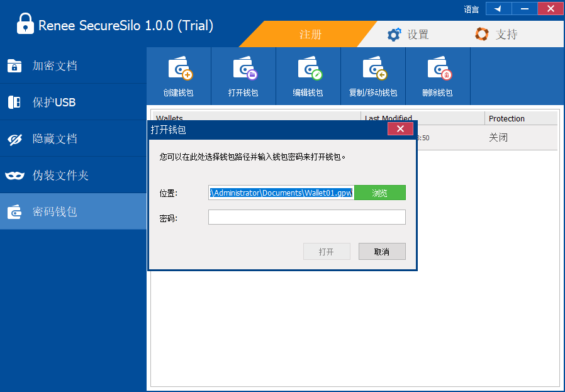Choose the Copy/Move Wallet (复制/移动钱包) icon
The width and height of the screenshot is (565, 392).
point(375,68)
